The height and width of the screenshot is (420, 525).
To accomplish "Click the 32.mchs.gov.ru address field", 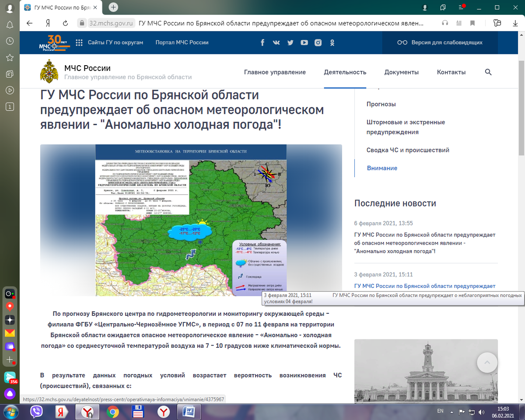I will tap(111, 23).
